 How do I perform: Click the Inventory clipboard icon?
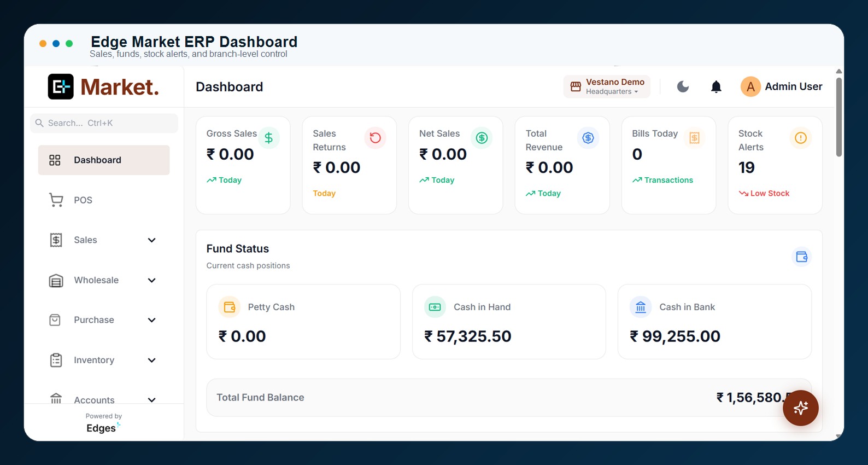click(x=56, y=360)
